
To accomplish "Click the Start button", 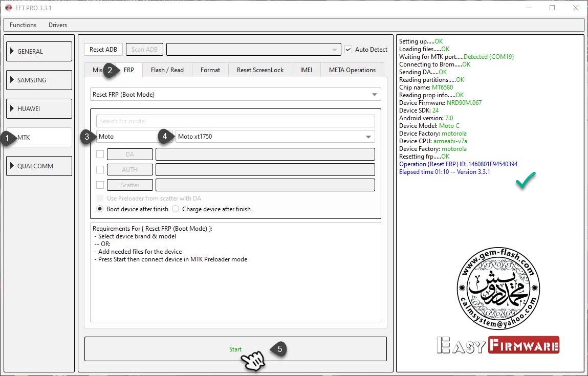I will point(235,349).
